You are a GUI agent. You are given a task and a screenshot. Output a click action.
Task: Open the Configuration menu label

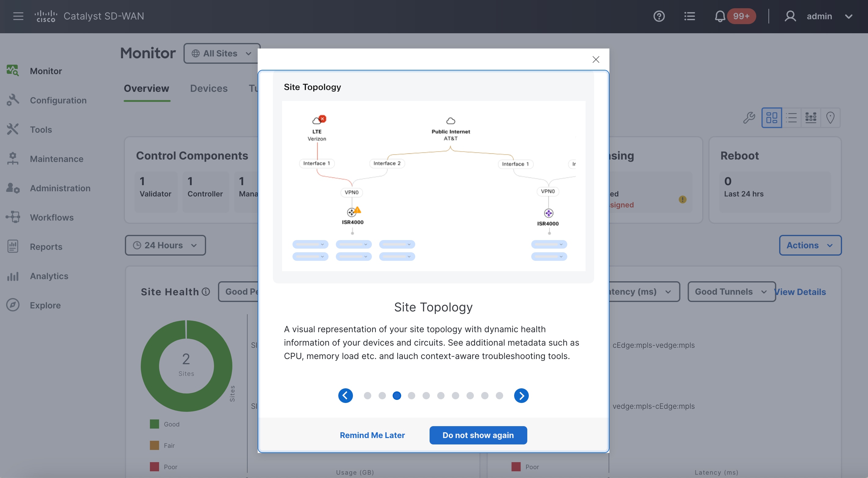pyautogui.click(x=58, y=100)
